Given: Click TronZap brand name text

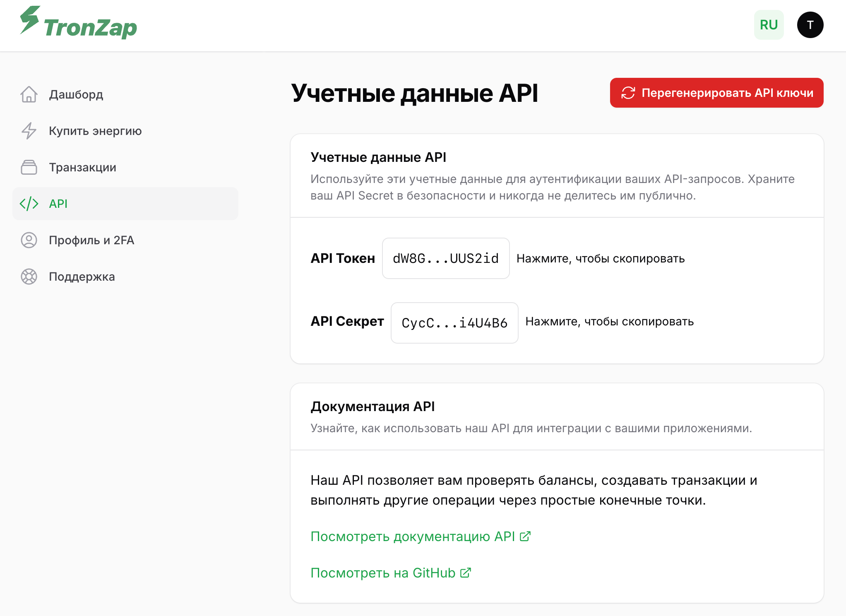Looking at the screenshot, I should click(x=90, y=28).
